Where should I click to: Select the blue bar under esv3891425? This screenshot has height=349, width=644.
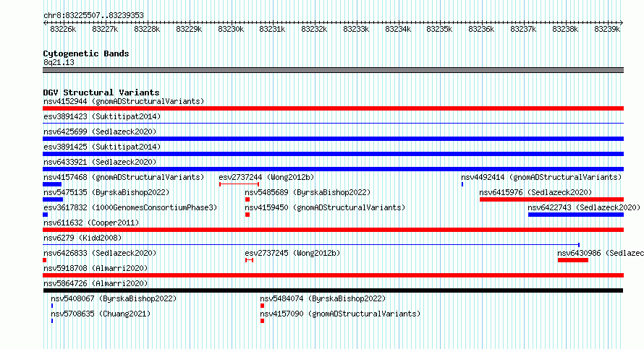pos(333,154)
